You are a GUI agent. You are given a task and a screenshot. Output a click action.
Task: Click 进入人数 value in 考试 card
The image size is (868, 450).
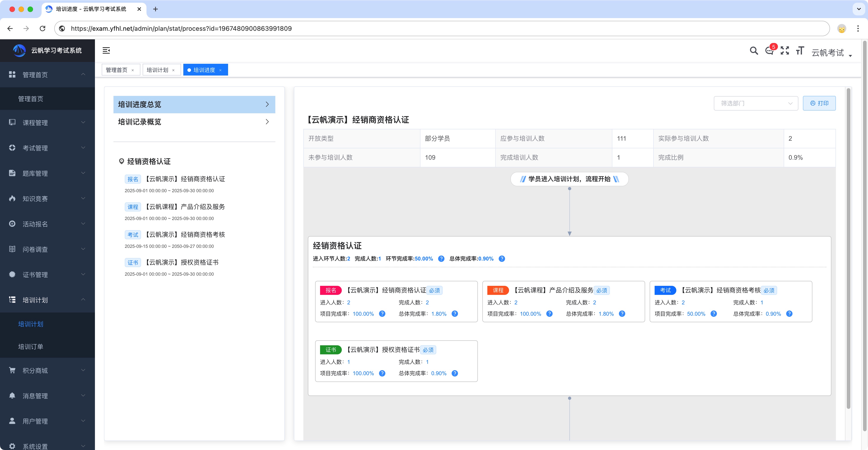(x=683, y=302)
